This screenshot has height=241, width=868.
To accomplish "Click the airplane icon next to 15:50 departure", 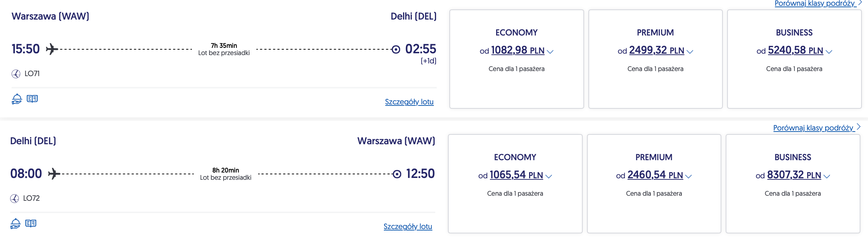I will point(52,49).
